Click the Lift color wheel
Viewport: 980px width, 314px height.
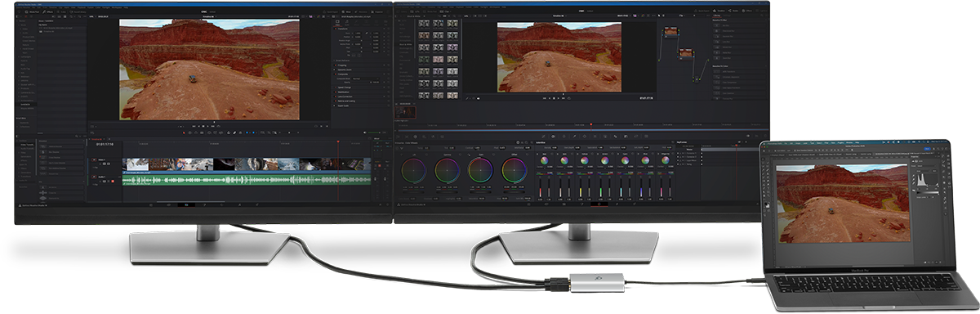point(414,170)
